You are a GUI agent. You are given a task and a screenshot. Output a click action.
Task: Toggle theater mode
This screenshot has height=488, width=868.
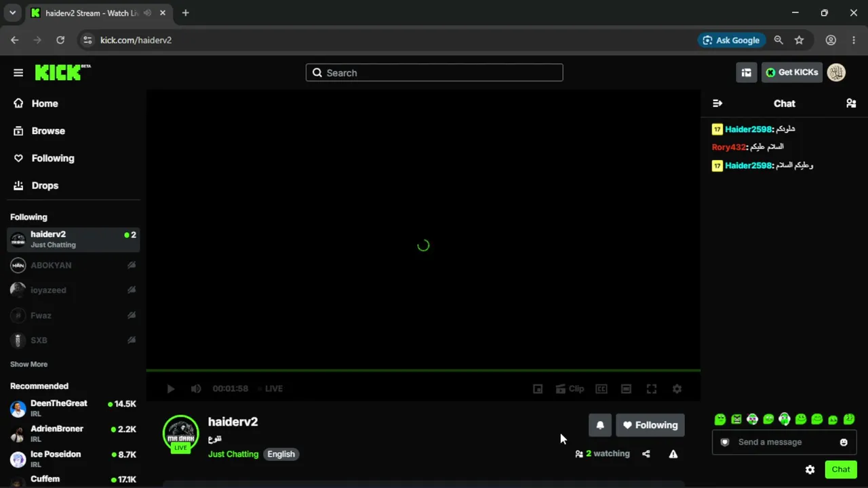[x=627, y=389]
